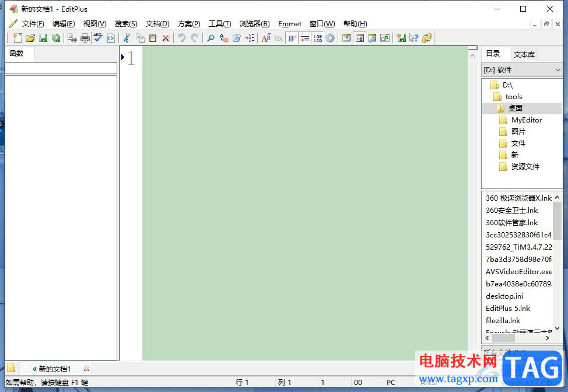Screen dimensions: 568x392
Task: Open Replace (A to B) icon
Action: [223, 38]
